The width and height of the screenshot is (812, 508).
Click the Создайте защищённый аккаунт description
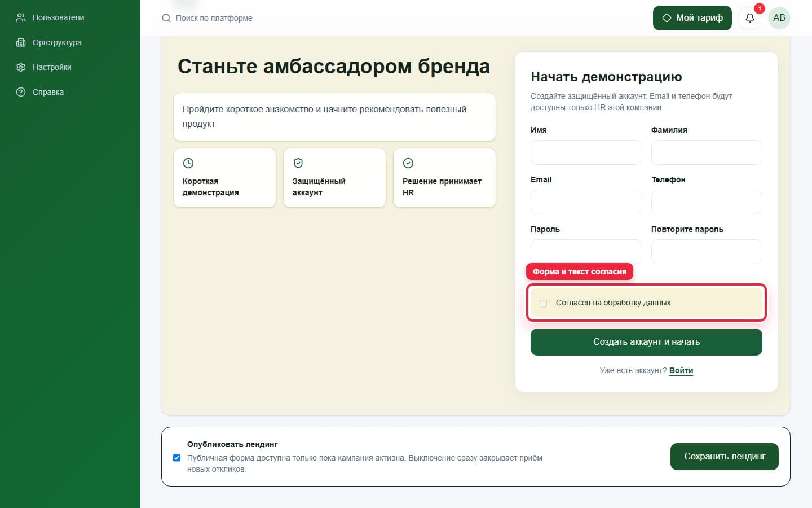(632, 102)
